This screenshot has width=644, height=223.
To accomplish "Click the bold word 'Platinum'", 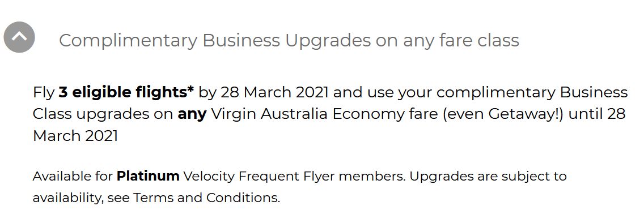I will [148, 176].
